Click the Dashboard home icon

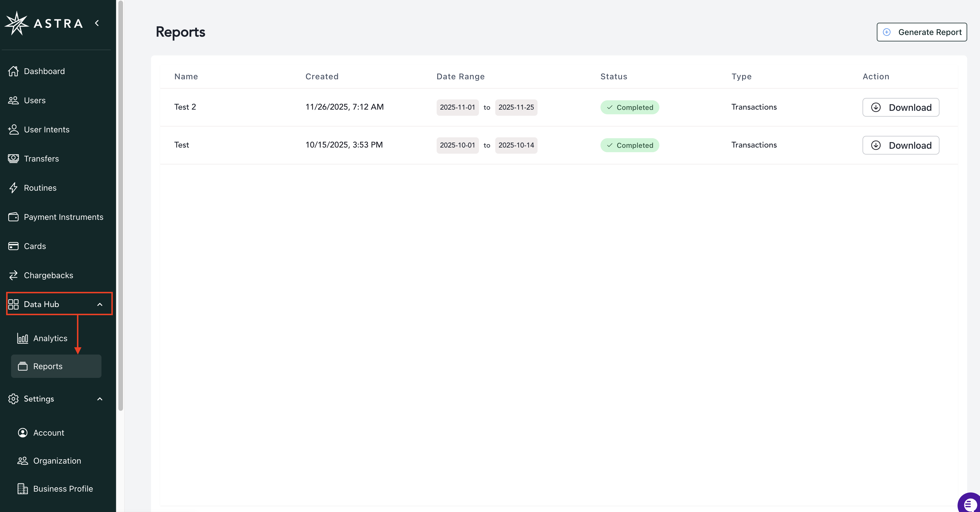click(x=13, y=71)
